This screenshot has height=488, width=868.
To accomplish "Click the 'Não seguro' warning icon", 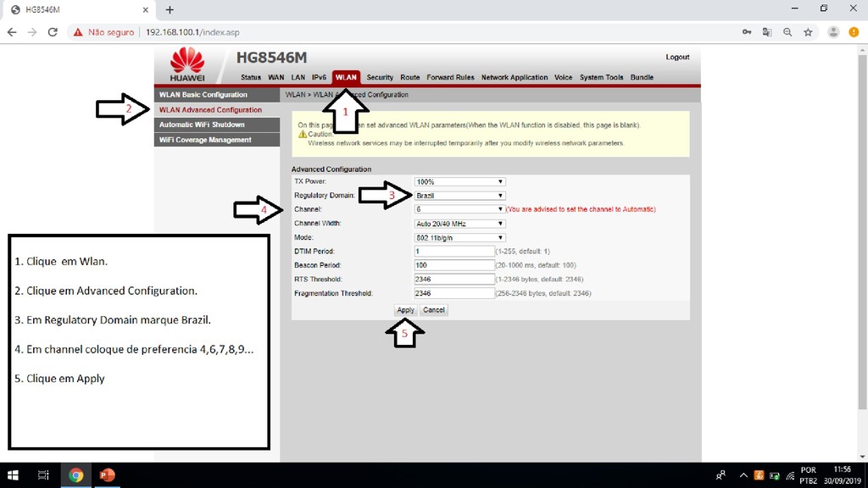I will click(78, 32).
